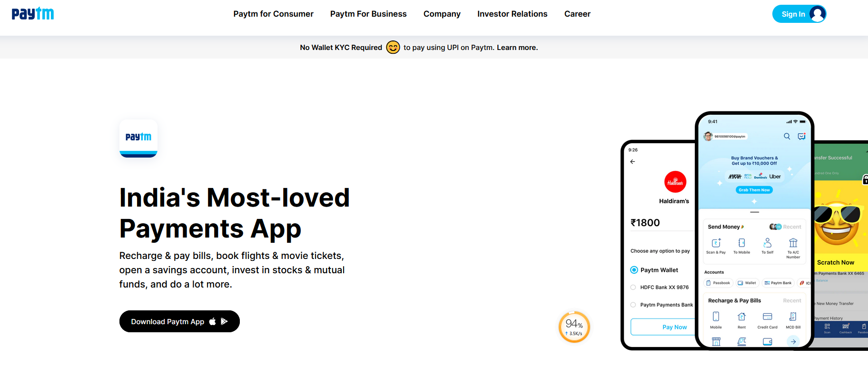This screenshot has height=387, width=868.
Task: Select the Paytm Wallet radio option
Action: (x=634, y=270)
